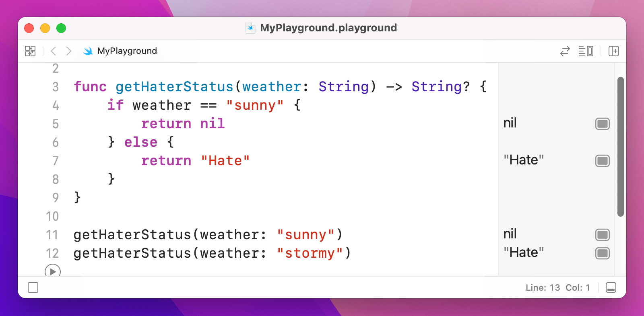The width and height of the screenshot is (644, 316).
Task: Go forward with the right chevron
Action: [x=69, y=51]
